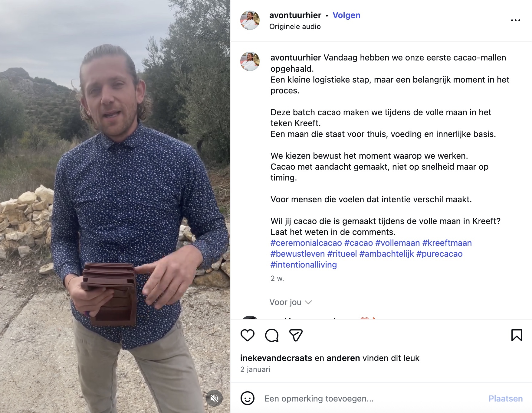Open the #vollemaan hashtag link

(x=397, y=243)
